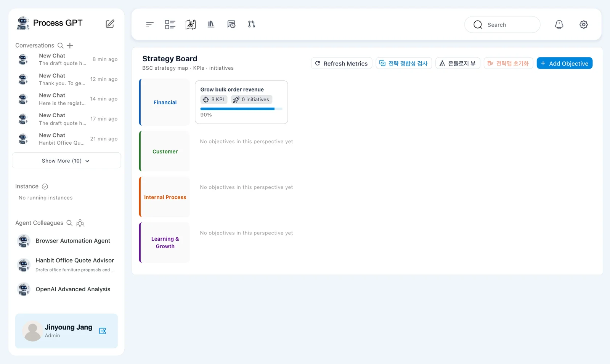
Task: Open New Chat from 8 min ago
Action: point(66,59)
